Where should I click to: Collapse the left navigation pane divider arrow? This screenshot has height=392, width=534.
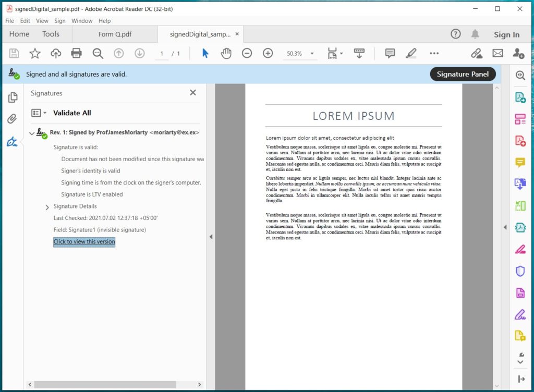[211, 237]
